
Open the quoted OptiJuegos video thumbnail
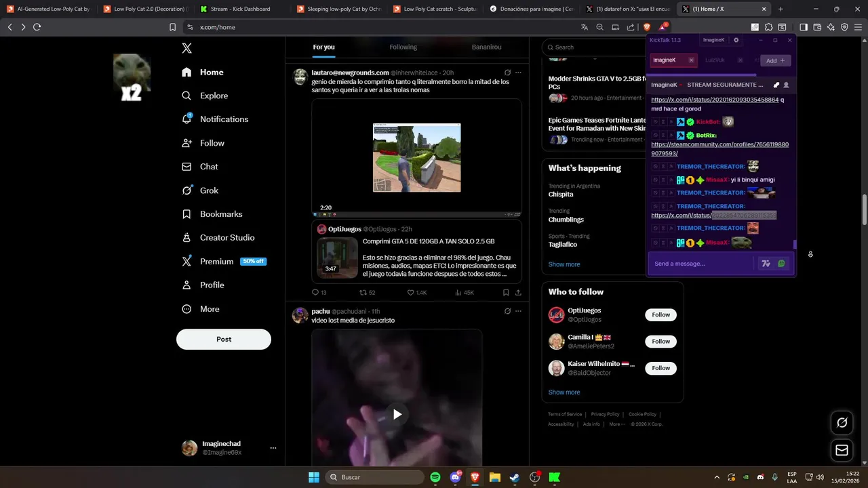pos(337,258)
